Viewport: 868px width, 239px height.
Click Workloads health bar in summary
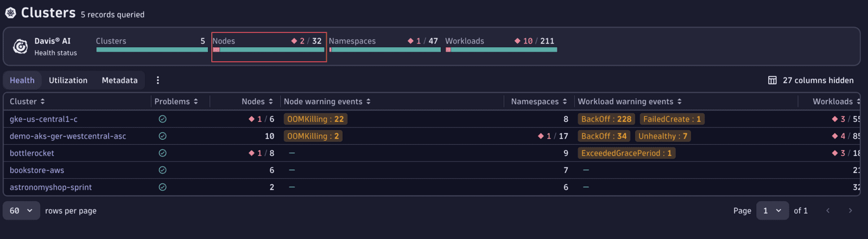coord(501,50)
